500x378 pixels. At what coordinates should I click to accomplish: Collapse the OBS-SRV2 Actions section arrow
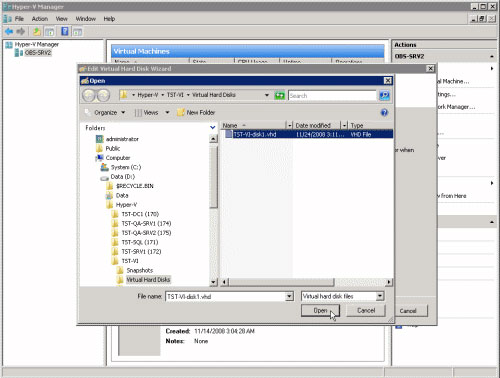(x=492, y=56)
